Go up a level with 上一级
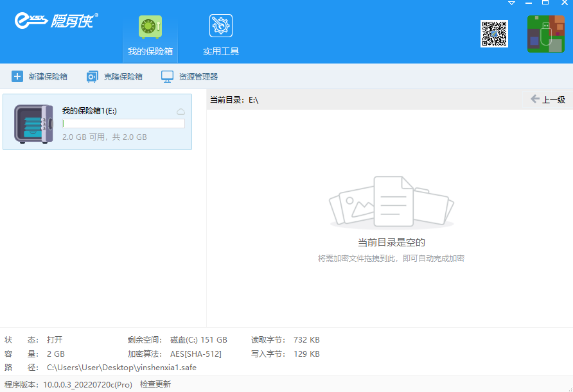 [x=547, y=99]
